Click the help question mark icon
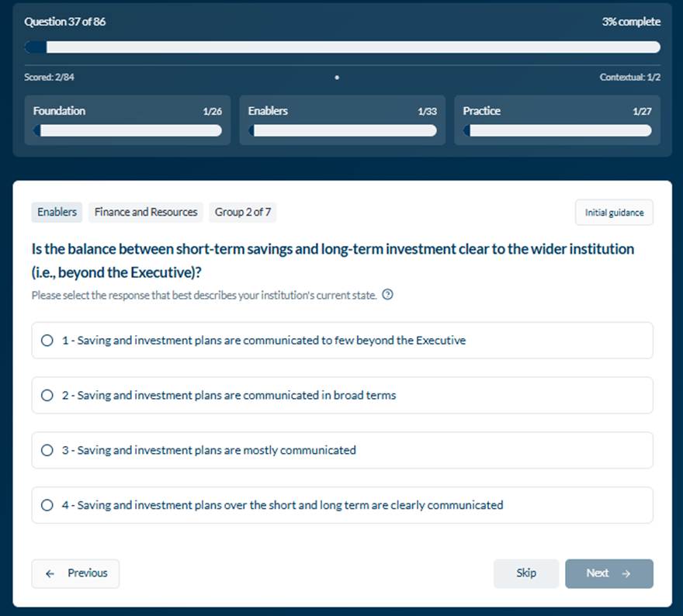 pos(388,295)
